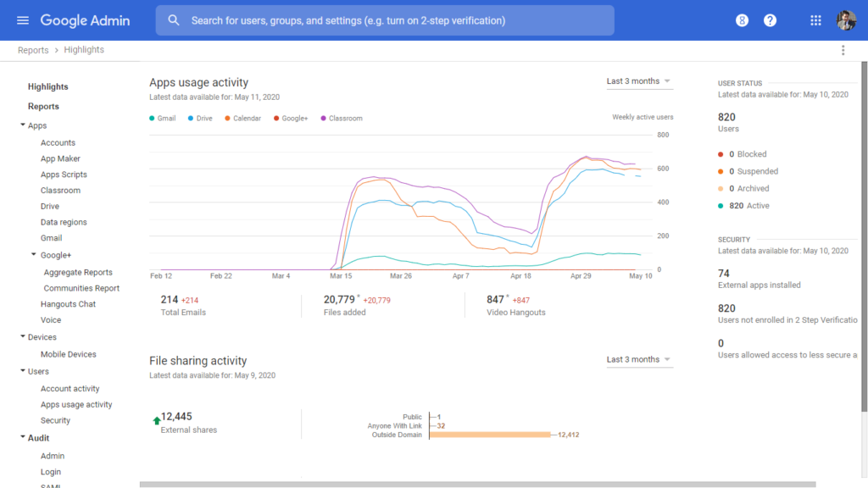Open the Voice report
Screen dimensions: 868x488
(x=51, y=320)
